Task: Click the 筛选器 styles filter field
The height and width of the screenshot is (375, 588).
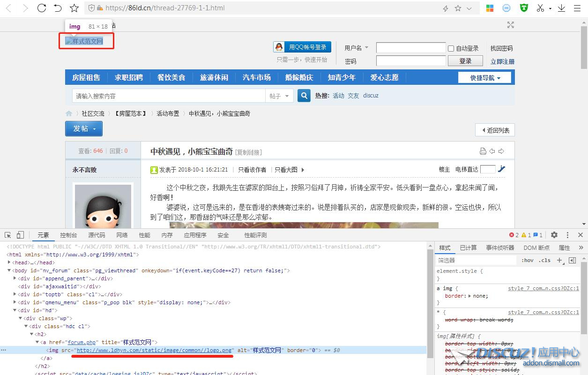Action: click(476, 260)
